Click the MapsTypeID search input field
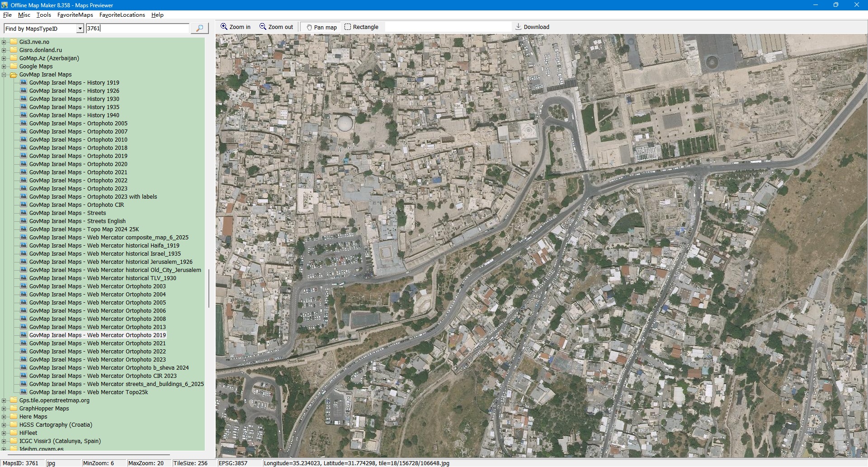Image resolution: width=868 pixels, height=467 pixels. (x=137, y=29)
